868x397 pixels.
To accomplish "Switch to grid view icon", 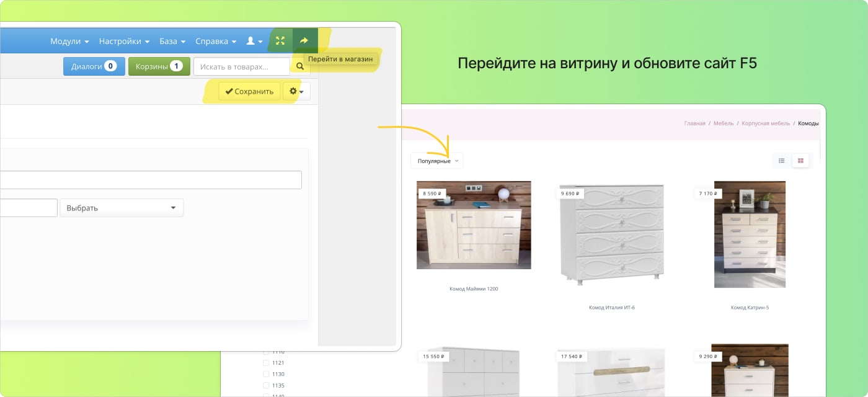I will pyautogui.click(x=800, y=161).
